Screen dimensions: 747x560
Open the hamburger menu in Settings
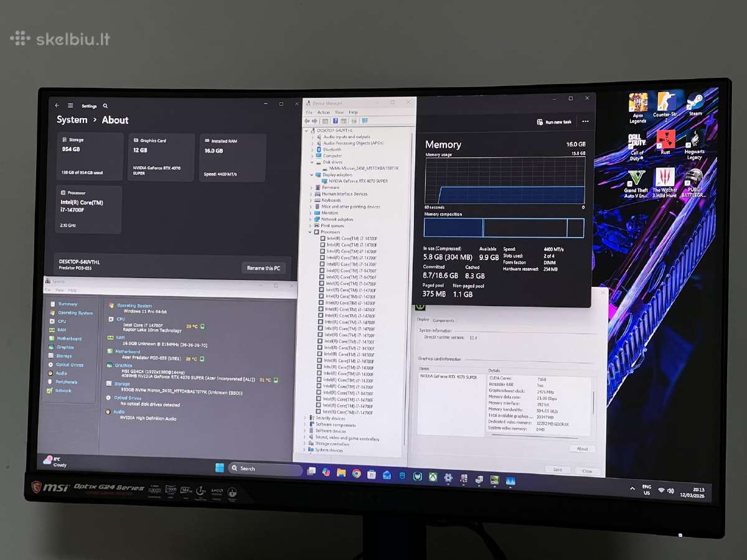click(x=70, y=106)
